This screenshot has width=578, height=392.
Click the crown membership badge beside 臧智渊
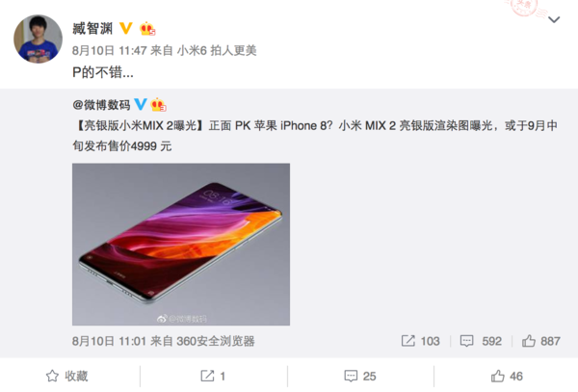click(147, 29)
